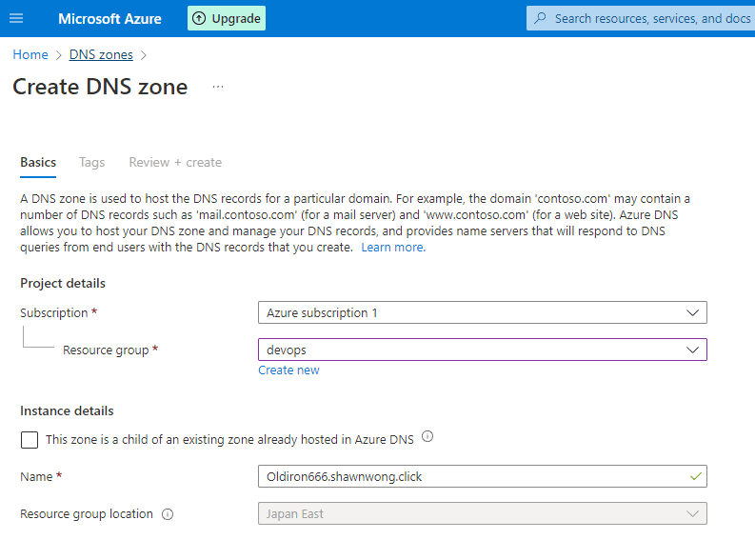
Task: Expand the Subscription dropdown
Action: pos(482,312)
